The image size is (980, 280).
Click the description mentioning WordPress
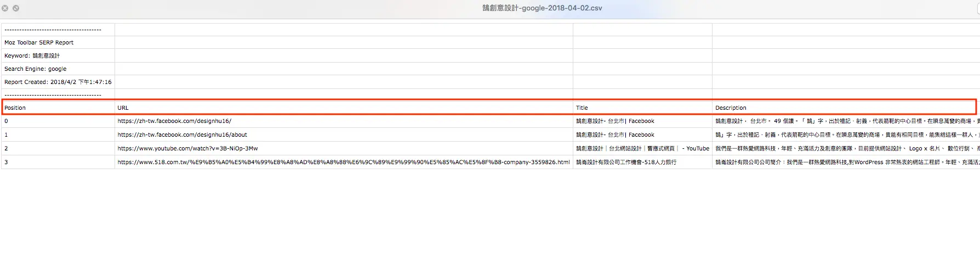pos(846,162)
